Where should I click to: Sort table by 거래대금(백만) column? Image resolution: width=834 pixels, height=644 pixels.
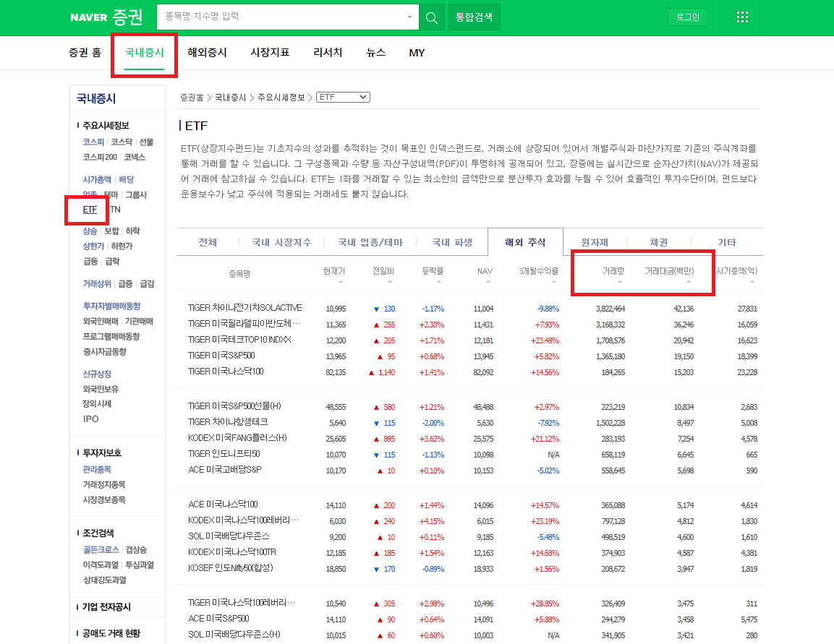tap(670, 271)
